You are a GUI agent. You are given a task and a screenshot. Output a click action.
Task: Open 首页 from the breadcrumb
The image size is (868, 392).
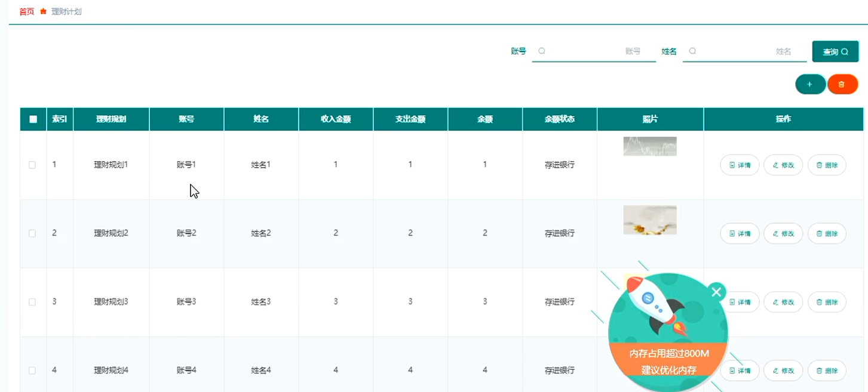click(x=26, y=11)
